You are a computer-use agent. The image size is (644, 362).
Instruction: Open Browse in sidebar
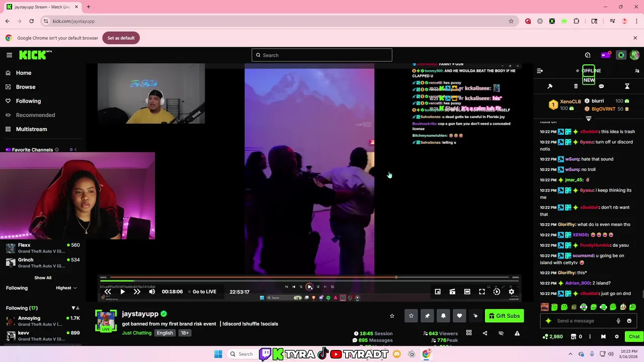point(26,87)
